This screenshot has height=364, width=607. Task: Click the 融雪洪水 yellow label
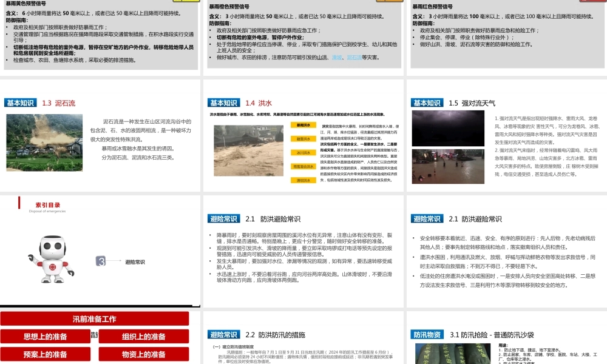[303, 139]
